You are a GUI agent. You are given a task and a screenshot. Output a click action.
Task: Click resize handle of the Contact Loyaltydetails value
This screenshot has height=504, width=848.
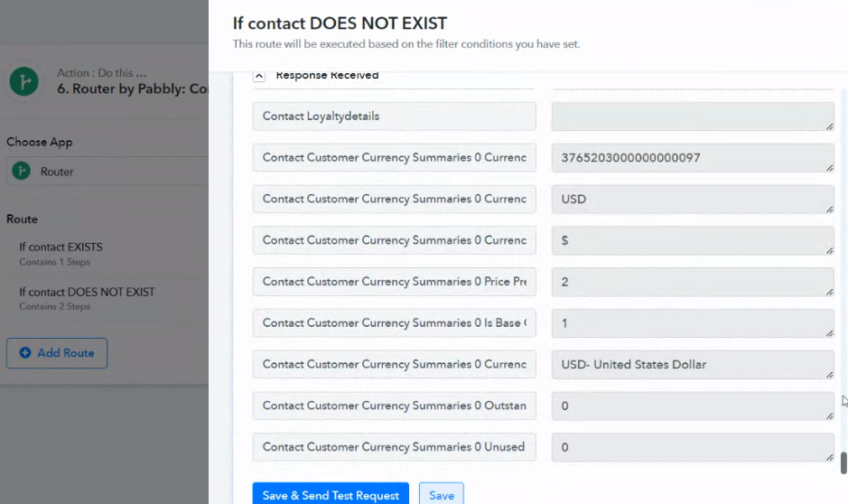[828, 126]
